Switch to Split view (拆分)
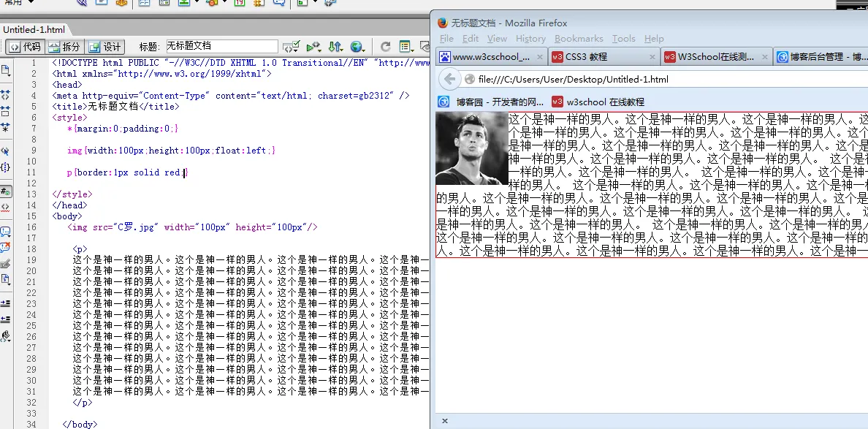 tap(64, 47)
